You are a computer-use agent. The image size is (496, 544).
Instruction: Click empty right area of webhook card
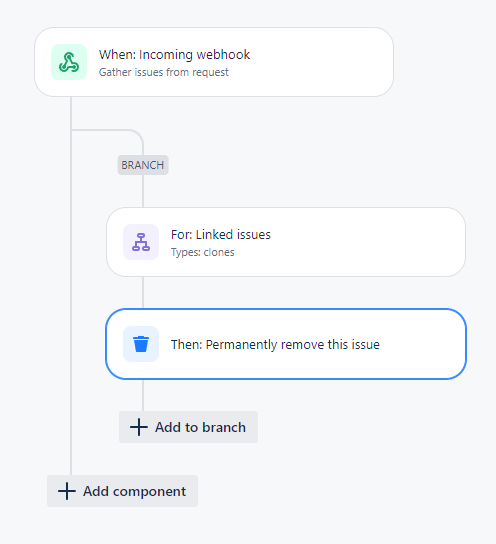323,62
